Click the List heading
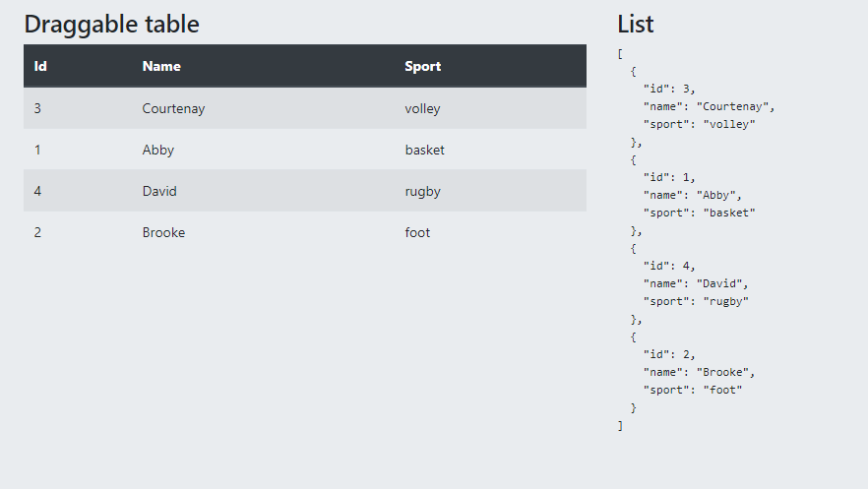 (x=635, y=25)
